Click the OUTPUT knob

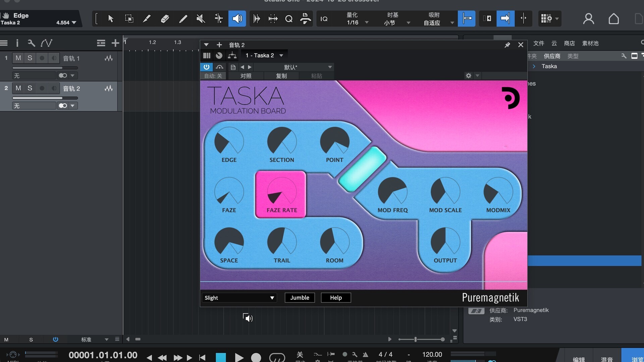point(445,242)
